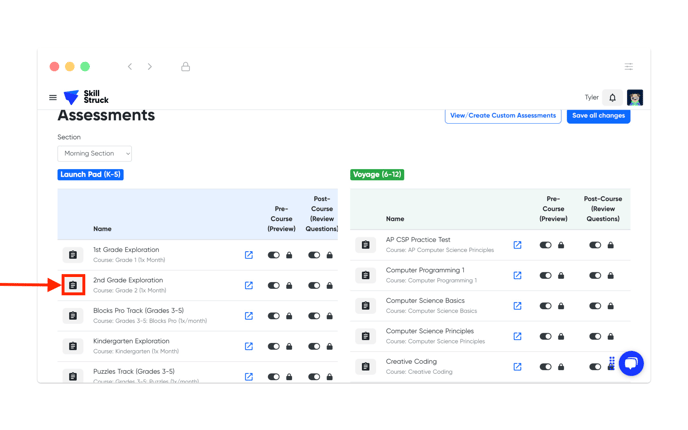Toggle Post-Course for Computer Programming 1
Viewport: 688px width, 430px height.
tap(595, 276)
